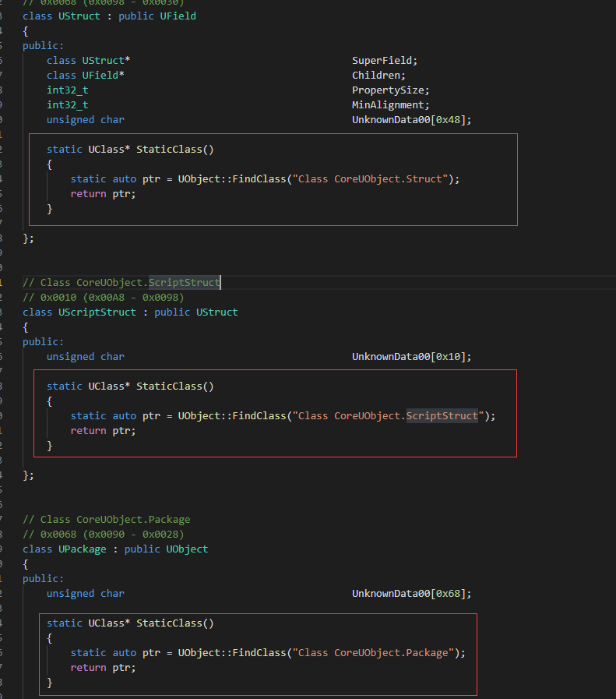Click string "Class CoreUObject.ScriptStruct"
616x699 pixels.
(x=388, y=416)
